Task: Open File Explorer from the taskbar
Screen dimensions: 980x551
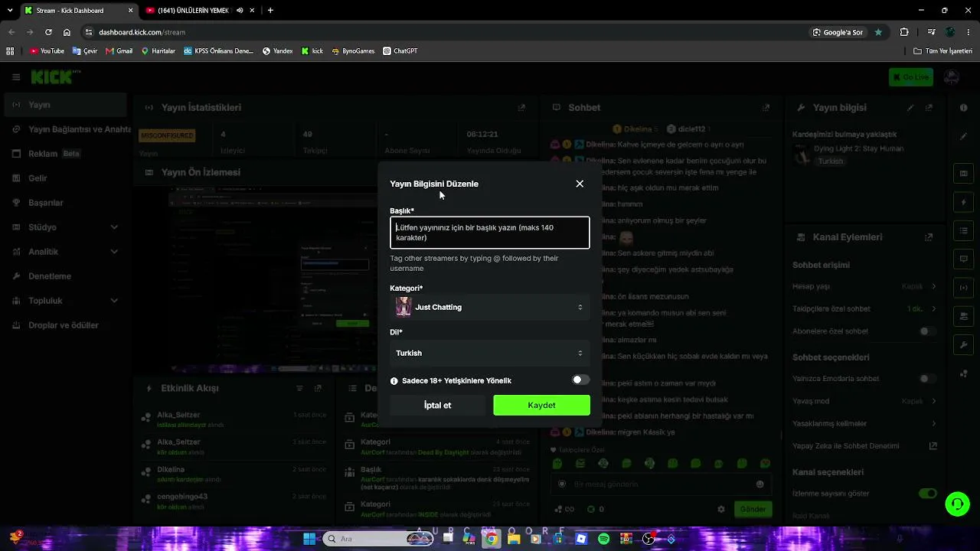Action: click(514, 539)
